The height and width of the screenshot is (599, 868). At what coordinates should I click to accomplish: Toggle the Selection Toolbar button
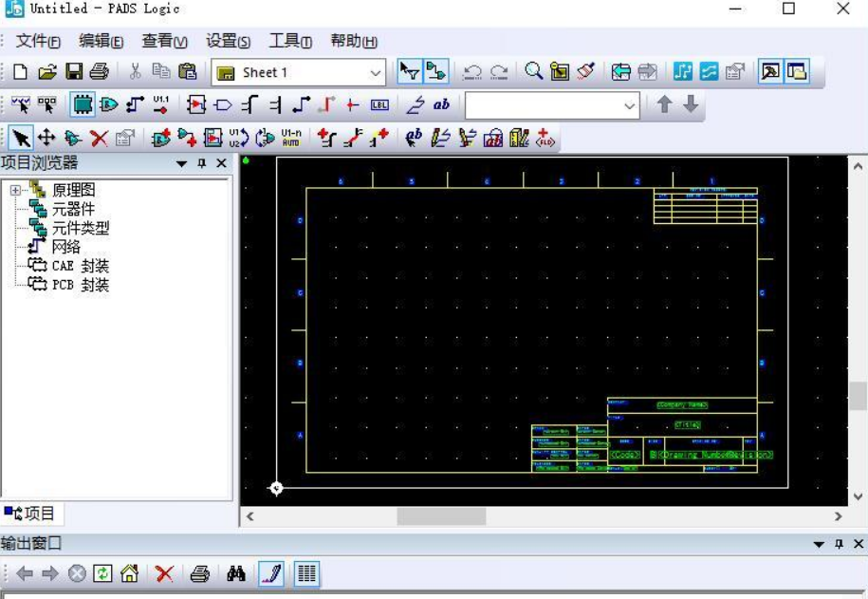(409, 72)
